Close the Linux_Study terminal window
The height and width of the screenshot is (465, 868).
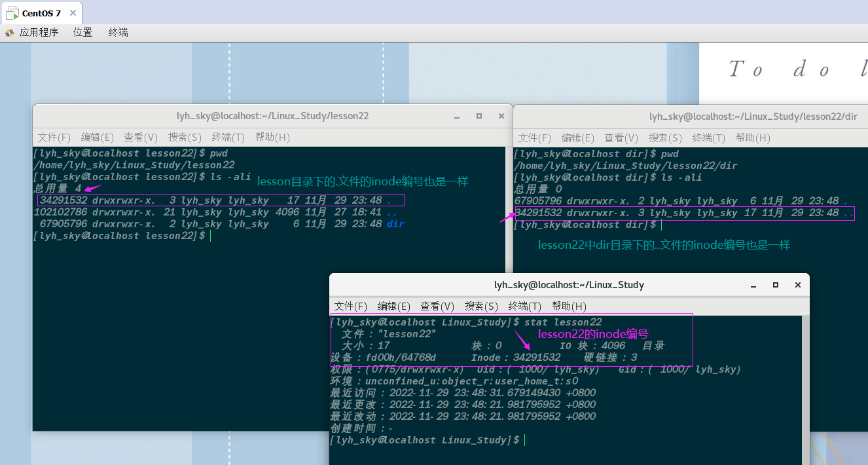(798, 285)
